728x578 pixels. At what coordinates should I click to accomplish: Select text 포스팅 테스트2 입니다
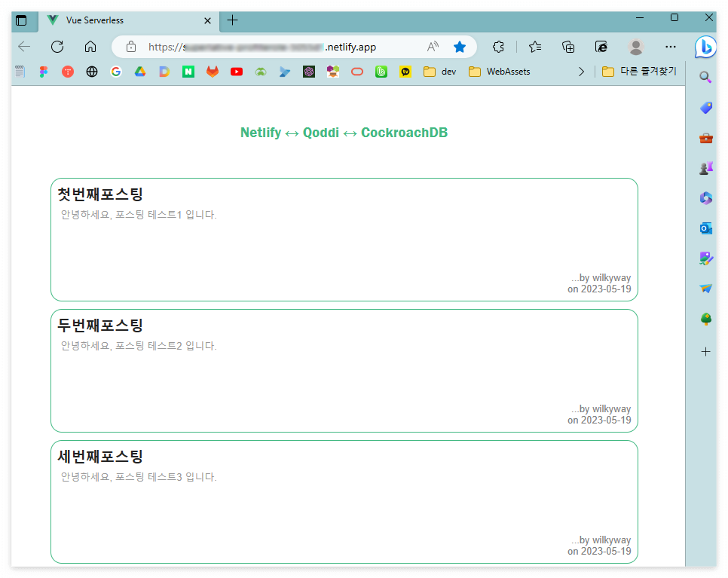click(166, 345)
